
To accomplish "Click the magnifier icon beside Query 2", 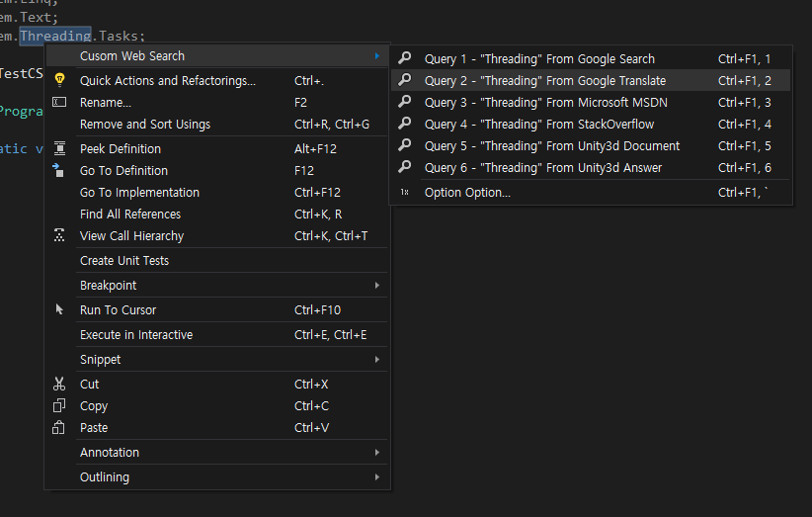I will click(405, 79).
